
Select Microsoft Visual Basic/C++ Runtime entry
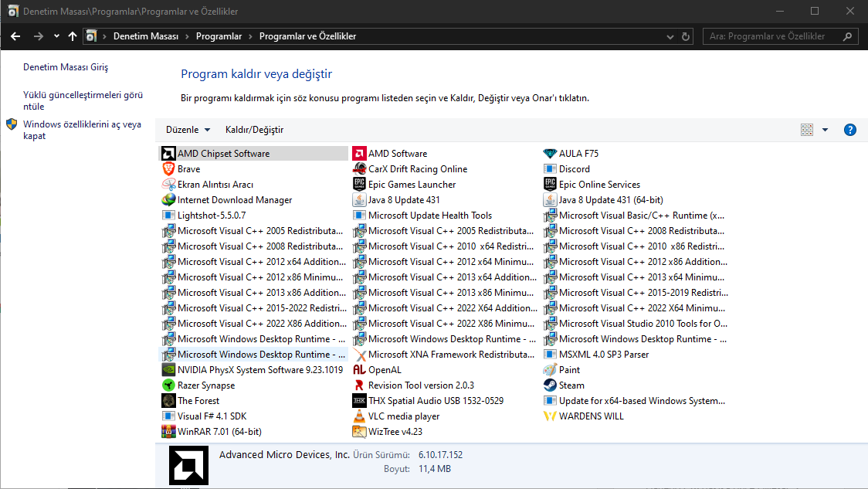coord(634,216)
